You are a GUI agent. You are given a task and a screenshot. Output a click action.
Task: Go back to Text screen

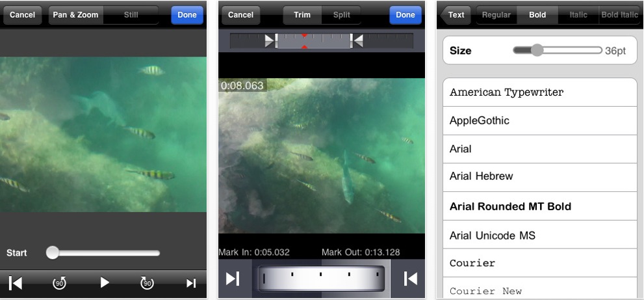coord(456,15)
